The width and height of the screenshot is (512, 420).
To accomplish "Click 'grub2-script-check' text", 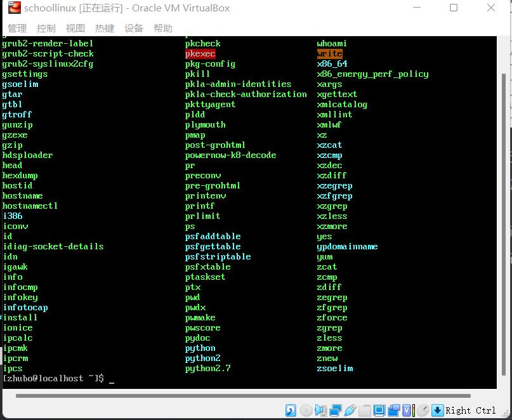I will (48, 53).
